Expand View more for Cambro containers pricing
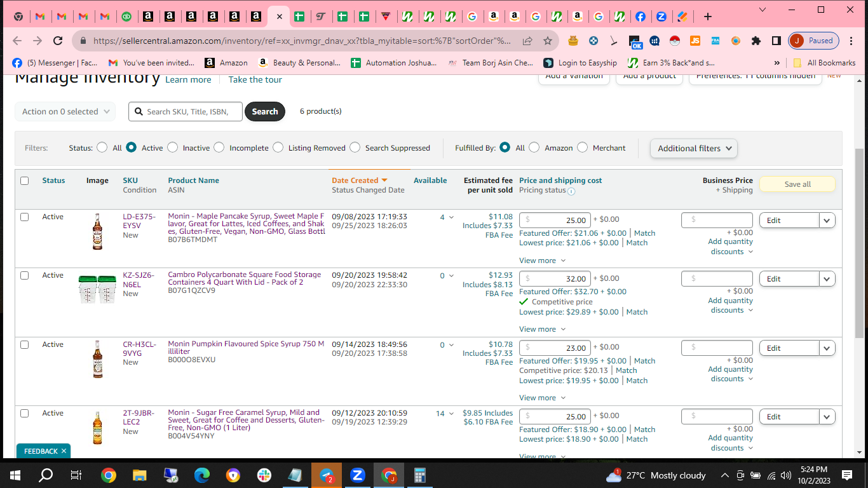868x488 pixels. click(x=542, y=329)
